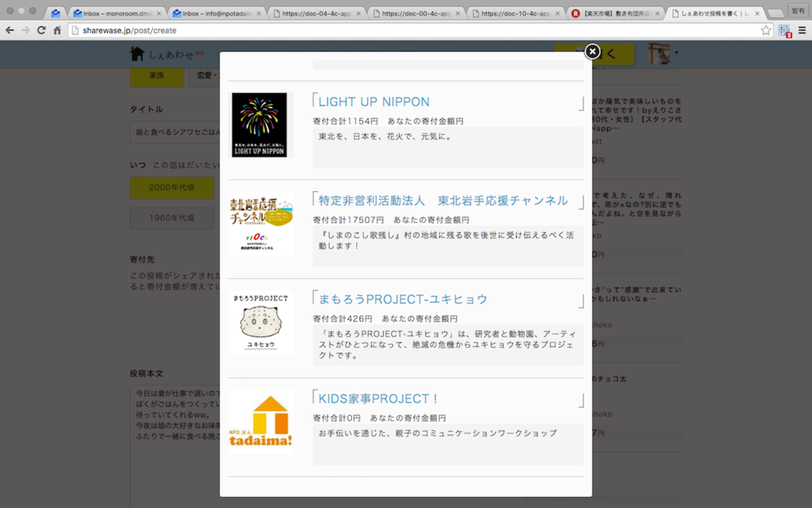
Task: Switch to the Inbox – monoroom tab
Action: click(x=117, y=13)
